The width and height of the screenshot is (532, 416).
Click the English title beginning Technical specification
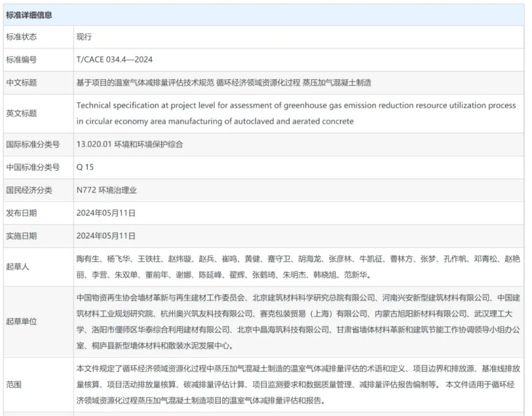(296, 113)
